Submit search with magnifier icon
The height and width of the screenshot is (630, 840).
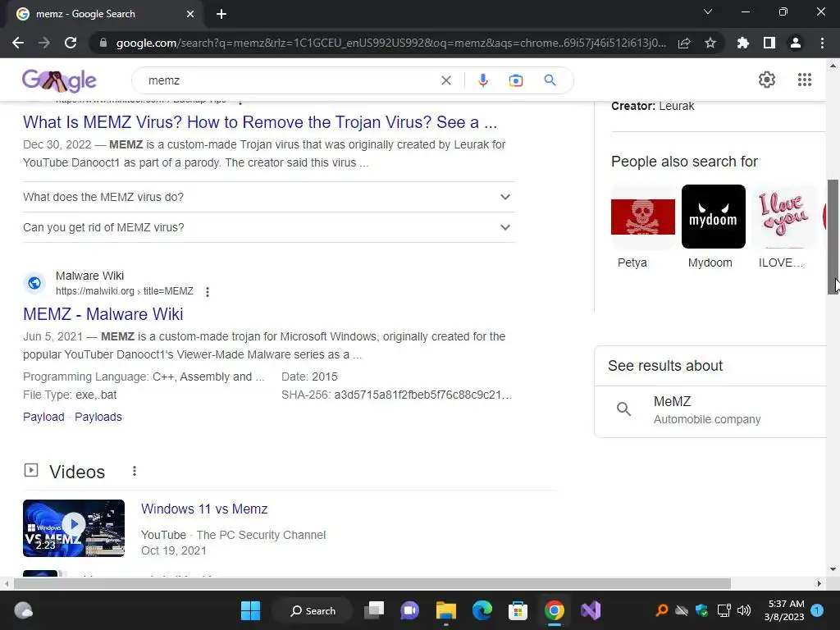pos(550,80)
